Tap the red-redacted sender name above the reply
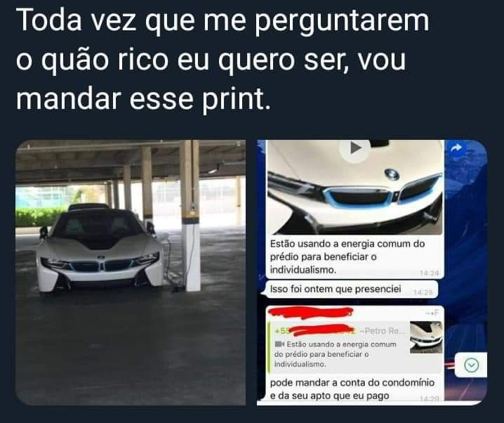The height and width of the screenshot is (423, 504). click(x=310, y=312)
